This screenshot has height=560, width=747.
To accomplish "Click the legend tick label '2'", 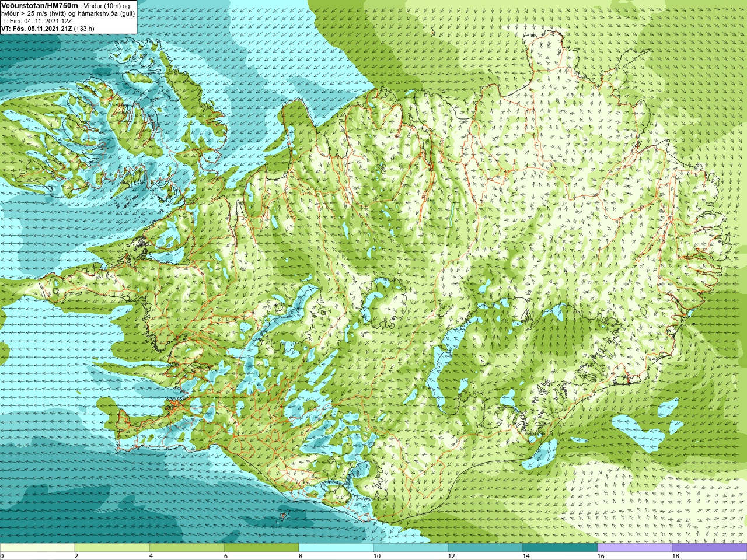I will 76,556.
